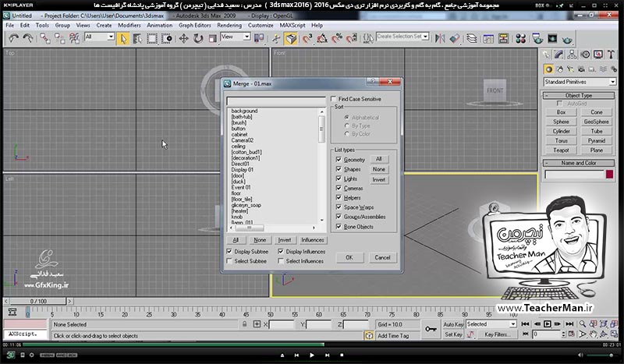The width and height of the screenshot is (624, 364).
Task: Open Select by Name tool
Action: [x=138, y=39]
